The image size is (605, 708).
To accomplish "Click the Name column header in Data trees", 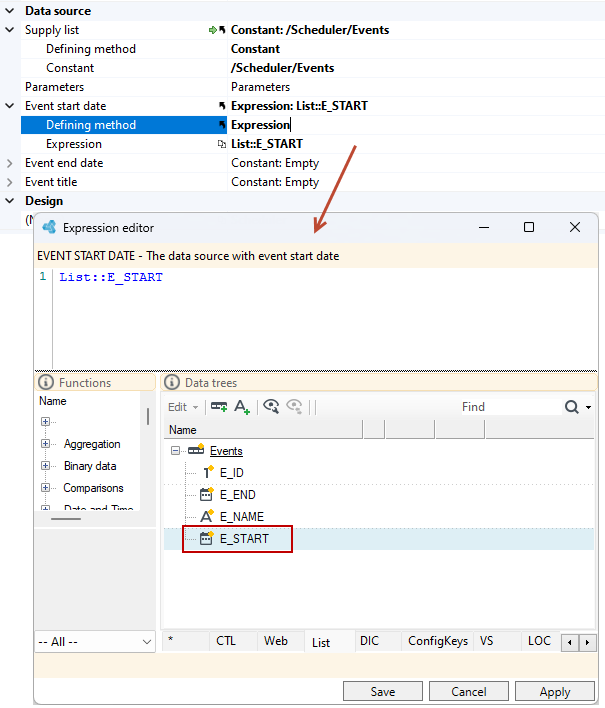I will [263, 430].
